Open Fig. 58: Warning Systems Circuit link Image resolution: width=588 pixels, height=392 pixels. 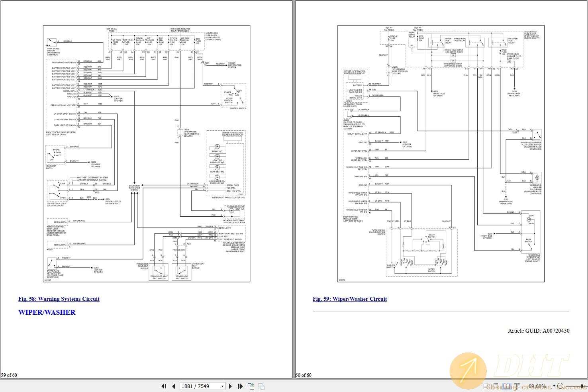[59, 299]
